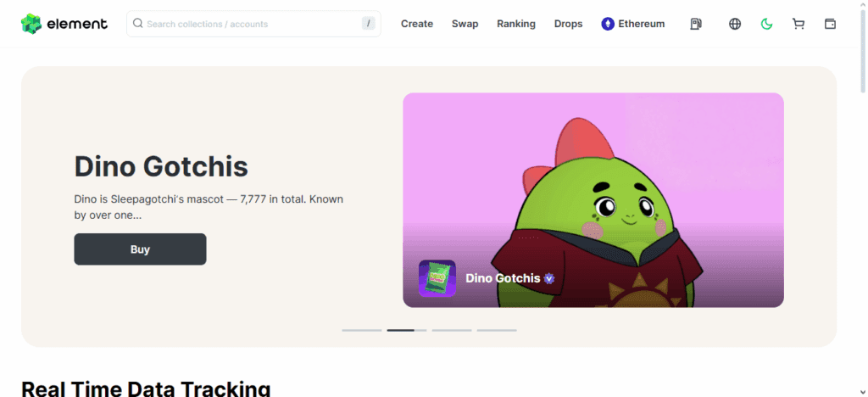Click the magnifier search icon
The image size is (868, 397).
[138, 24]
